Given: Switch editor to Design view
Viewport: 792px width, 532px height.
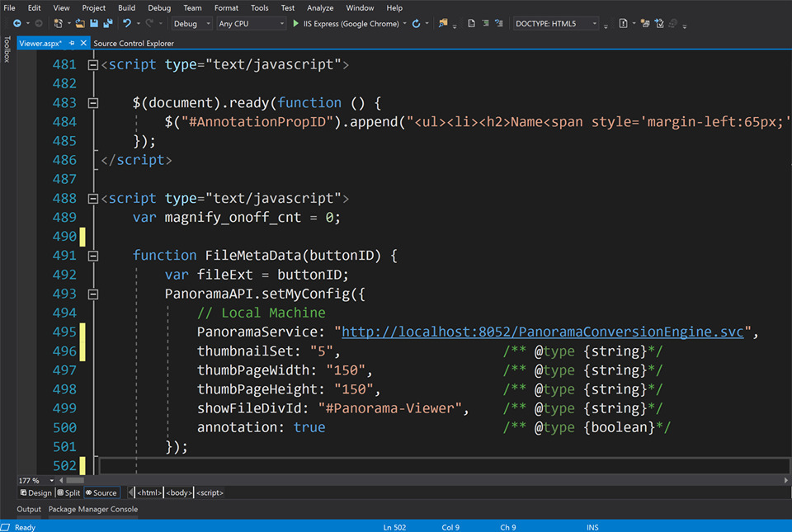Looking at the screenshot, I should click(x=35, y=492).
